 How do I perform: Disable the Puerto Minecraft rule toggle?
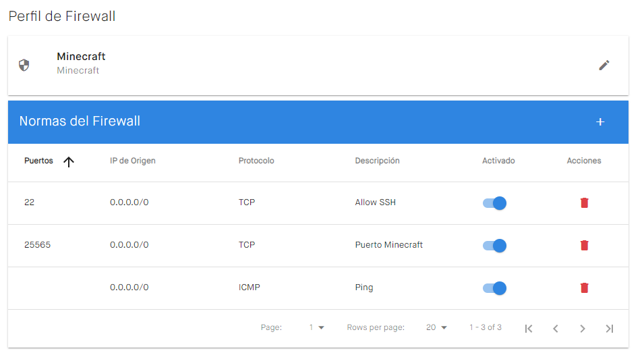494,246
